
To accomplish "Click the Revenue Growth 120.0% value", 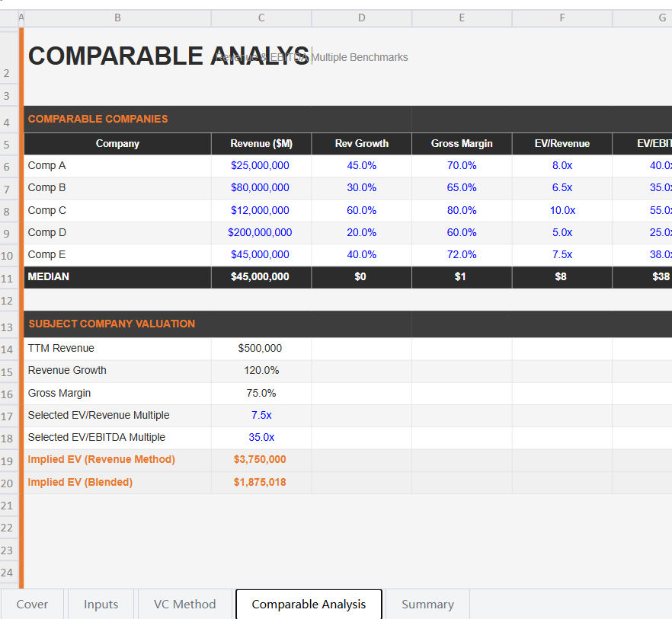I will pos(261,371).
